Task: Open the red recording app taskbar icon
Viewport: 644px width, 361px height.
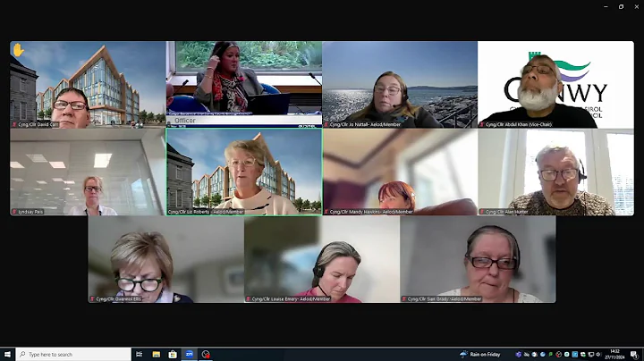Action: click(x=206, y=354)
